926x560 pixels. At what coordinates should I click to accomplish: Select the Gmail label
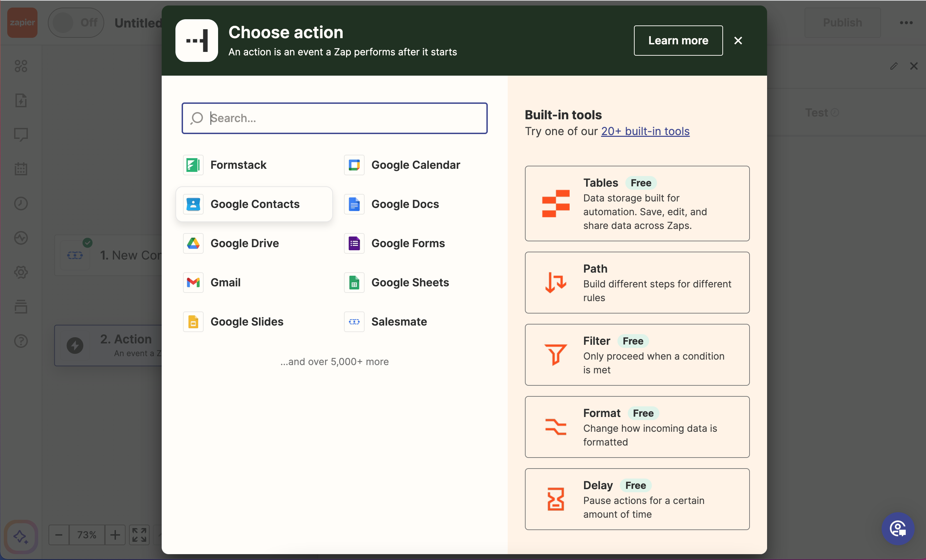point(226,283)
